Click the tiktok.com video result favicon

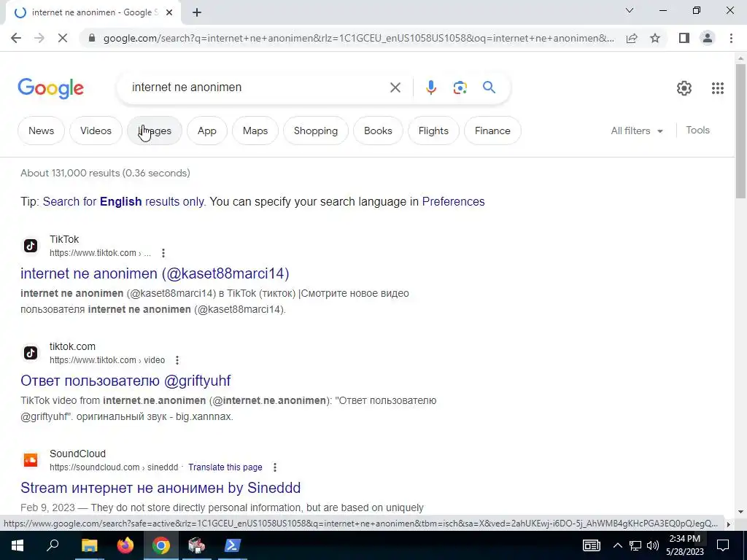coord(31,353)
